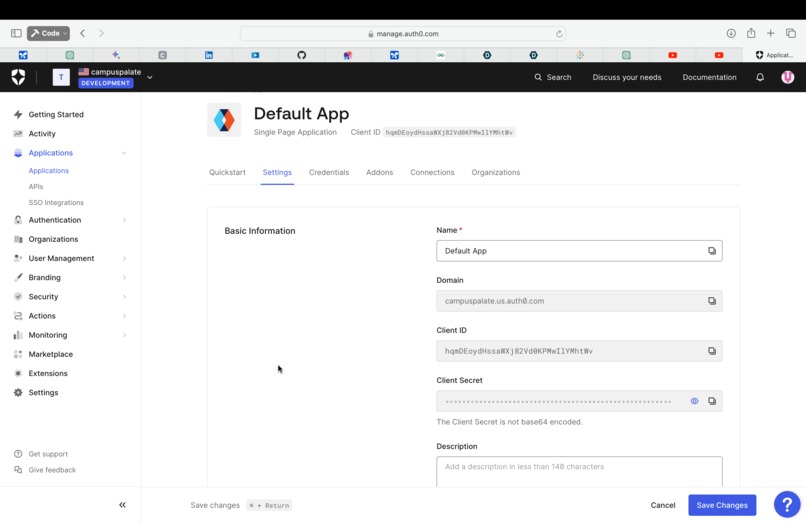Screen dimensions: 806x523
Task: Reload the page in address bar
Action: coord(559,34)
